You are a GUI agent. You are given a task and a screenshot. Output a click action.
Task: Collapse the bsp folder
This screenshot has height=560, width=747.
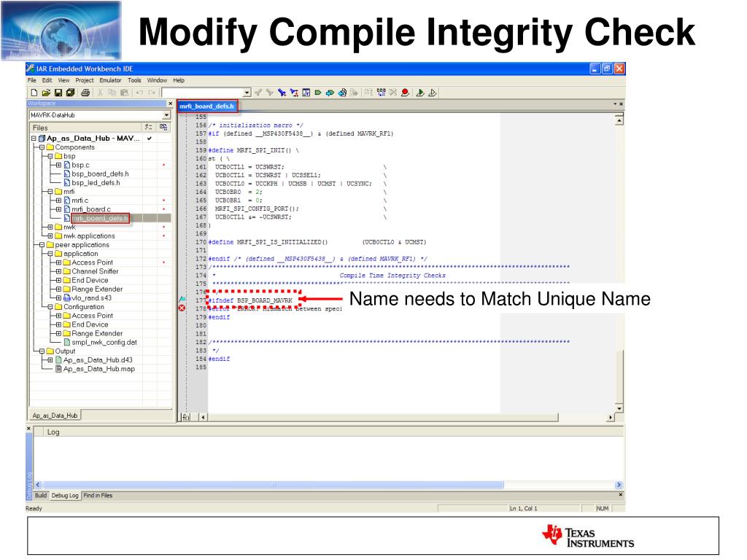click(50, 156)
